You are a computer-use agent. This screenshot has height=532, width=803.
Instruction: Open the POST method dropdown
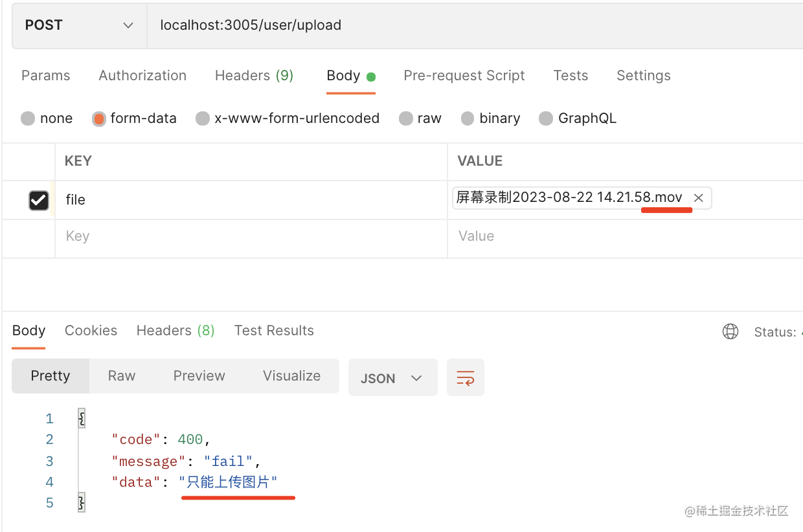pos(79,25)
